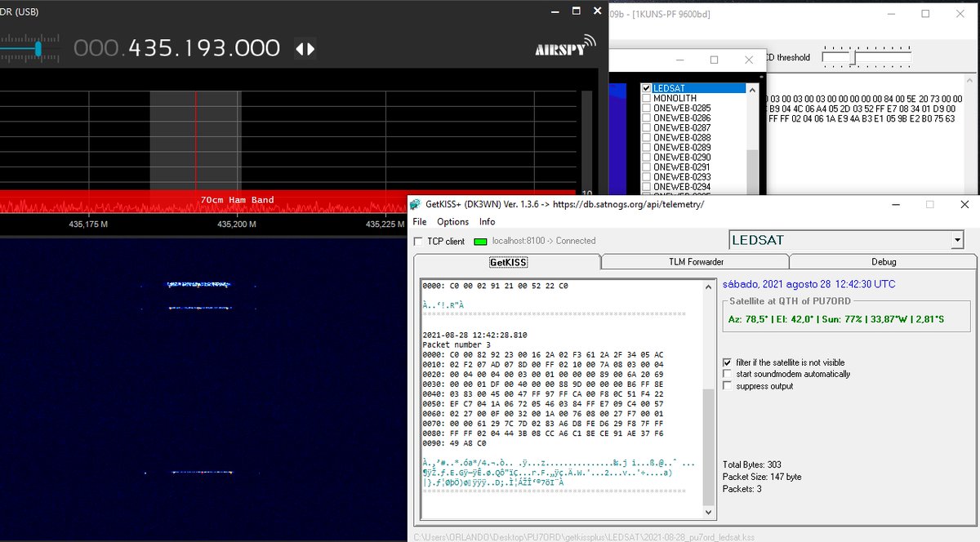Close the small satellite list window
Screen dimensions: 980x542
point(749,60)
